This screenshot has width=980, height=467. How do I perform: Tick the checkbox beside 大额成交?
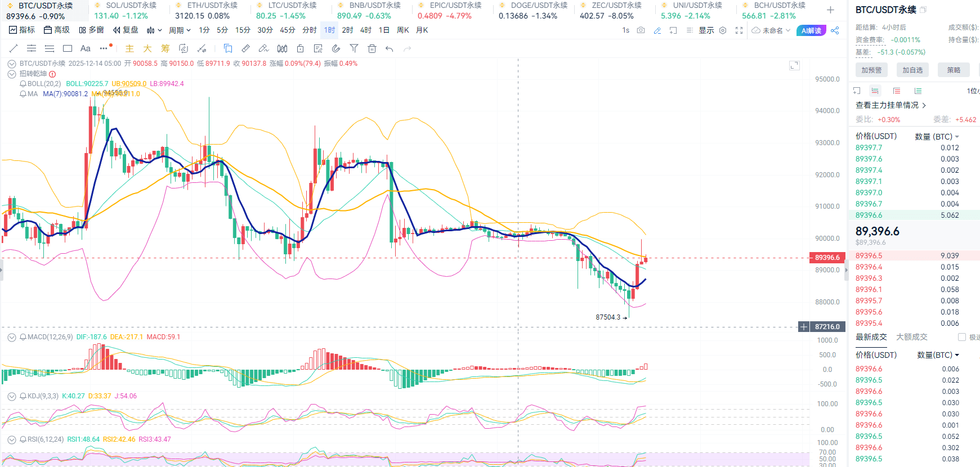[x=962, y=337]
